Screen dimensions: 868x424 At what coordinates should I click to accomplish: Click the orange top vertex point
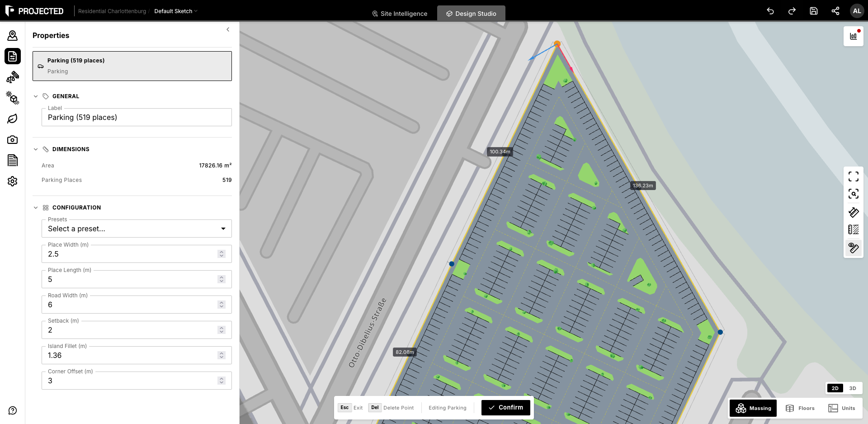click(557, 44)
